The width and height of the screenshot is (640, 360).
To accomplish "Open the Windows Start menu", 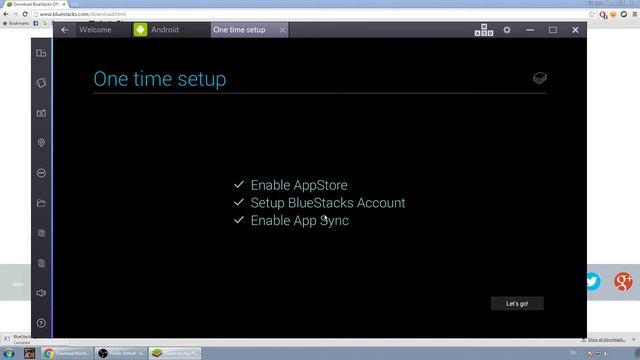I will coord(9,353).
